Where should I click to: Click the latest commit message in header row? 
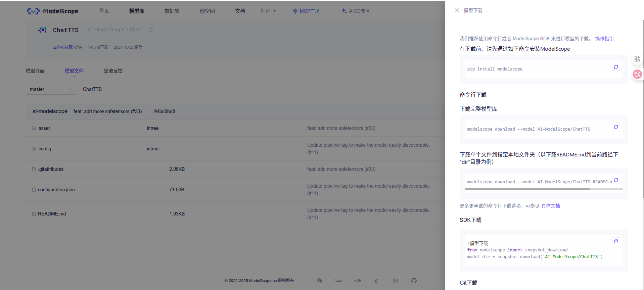coord(107,111)
